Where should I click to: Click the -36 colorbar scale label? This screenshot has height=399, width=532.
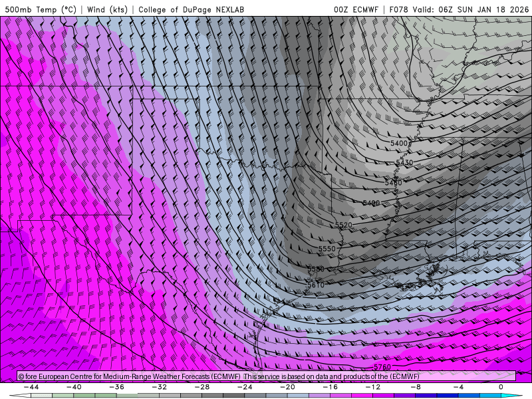click(117, 387)
